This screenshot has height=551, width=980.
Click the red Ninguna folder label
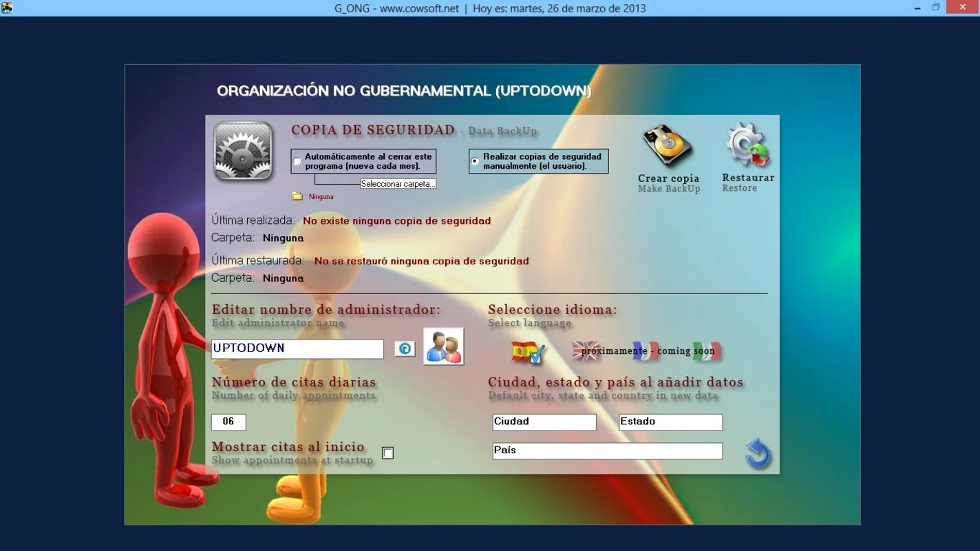(321, 197)
